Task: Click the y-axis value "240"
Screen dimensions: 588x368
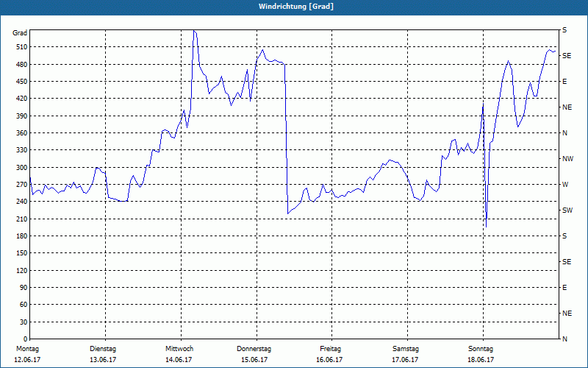Action: 22,202
